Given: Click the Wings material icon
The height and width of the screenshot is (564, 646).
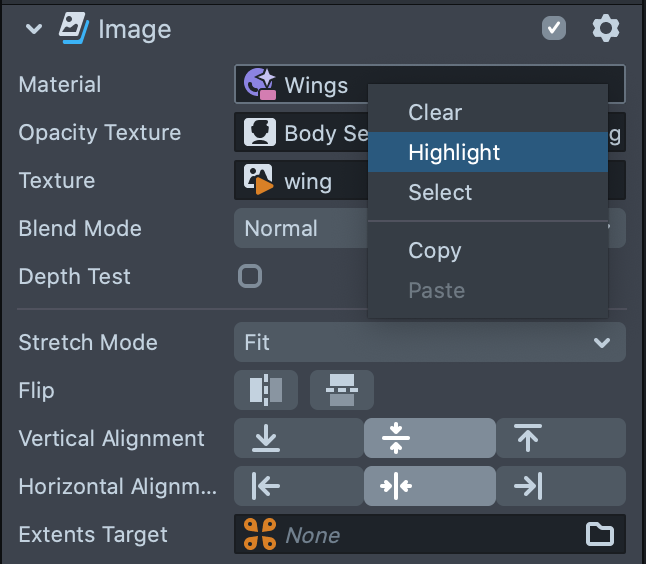Looking at the screenshot, I should pos(261,84).
